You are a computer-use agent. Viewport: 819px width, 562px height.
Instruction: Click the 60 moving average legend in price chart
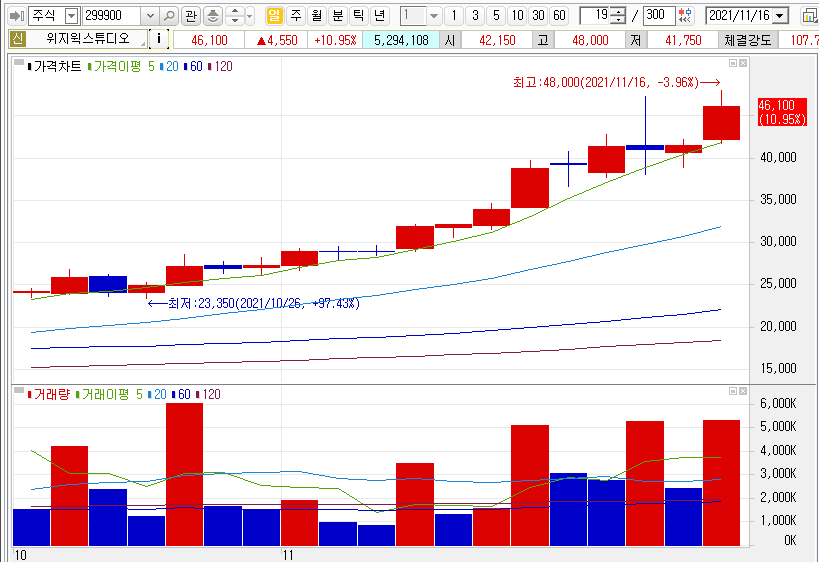click(193, 67)
